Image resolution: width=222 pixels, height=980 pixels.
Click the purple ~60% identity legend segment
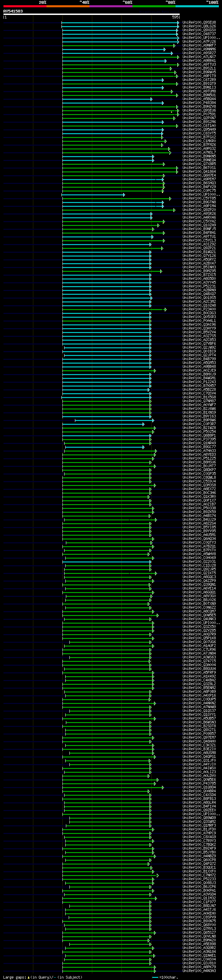[111, 6]
